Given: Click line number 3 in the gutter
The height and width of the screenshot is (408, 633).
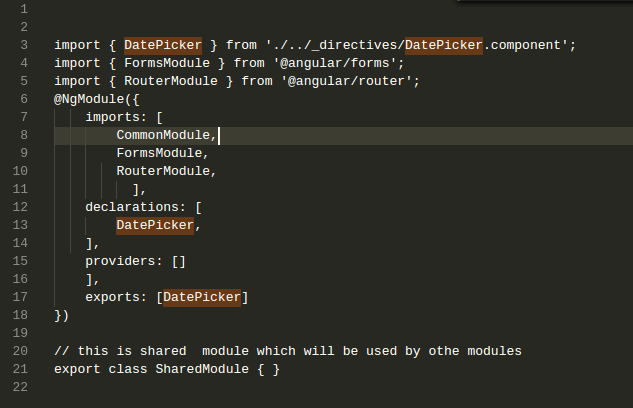Looking at the screenshot, I should pos(24,45).
